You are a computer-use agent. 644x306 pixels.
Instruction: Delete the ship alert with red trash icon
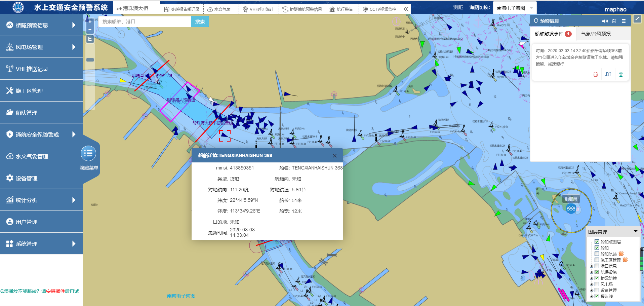(595, 74)
